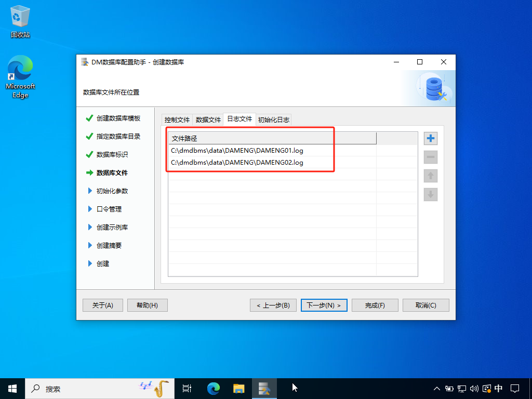Click the final 创建 step
532x399 pixels.
(x=103, y=263)
